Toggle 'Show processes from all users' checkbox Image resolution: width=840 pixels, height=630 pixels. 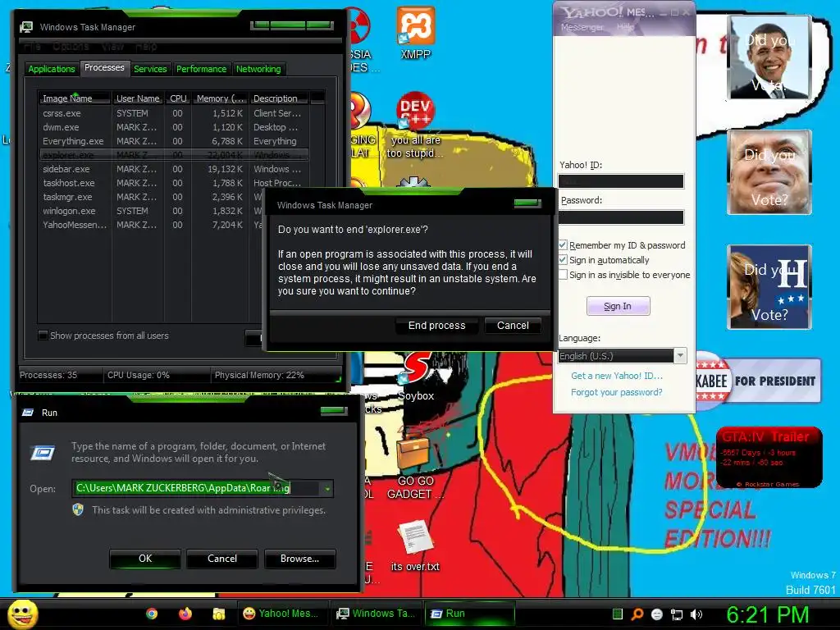click(43, 336)
